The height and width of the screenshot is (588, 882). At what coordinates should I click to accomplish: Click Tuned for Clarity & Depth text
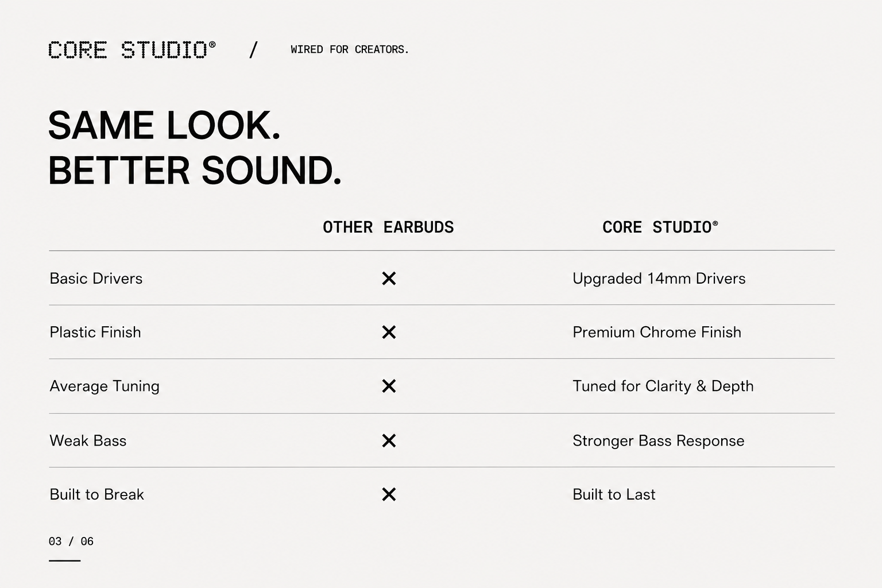(x=663, y=386)
